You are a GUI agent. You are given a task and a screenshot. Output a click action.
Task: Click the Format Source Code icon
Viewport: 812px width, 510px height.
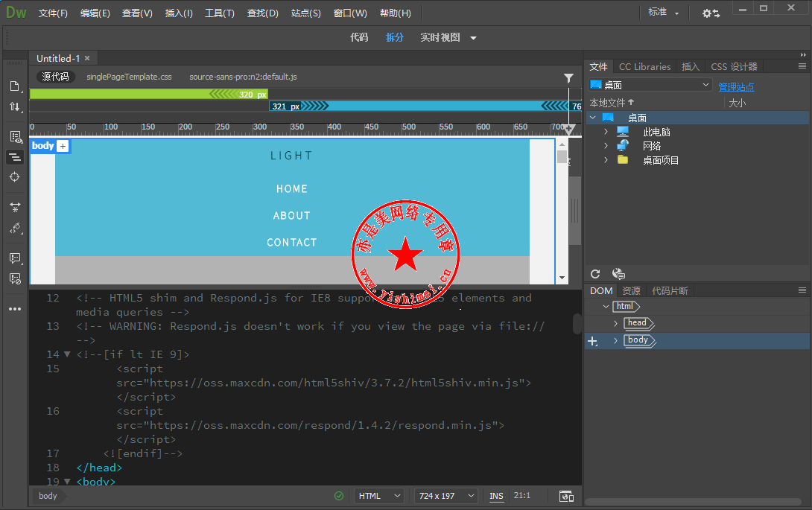15,229
